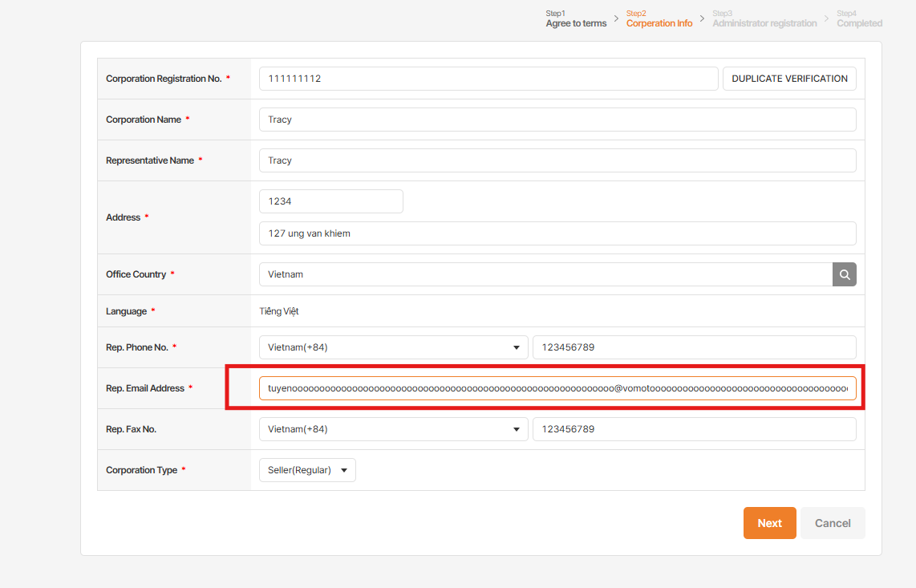This screenshot has height=588, width=916.
Task: Select Step3 Administrator registration step
Action: [x=764, y=19]
